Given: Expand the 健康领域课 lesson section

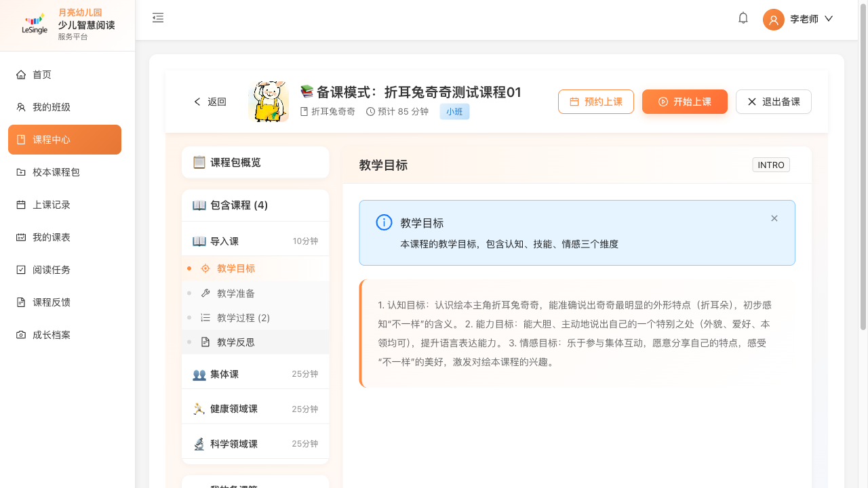Looking at the screenshot, I should pyautogui.click(x=255, y=409).
